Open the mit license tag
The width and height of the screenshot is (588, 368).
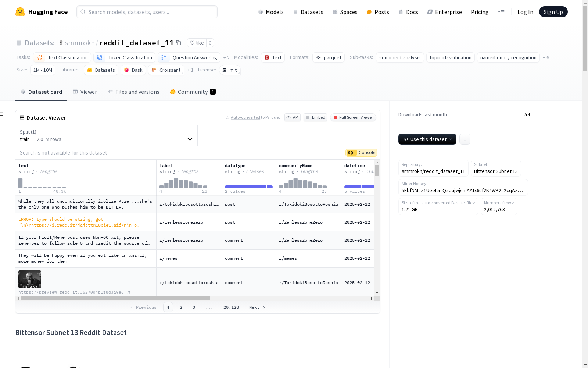(230, 70)
